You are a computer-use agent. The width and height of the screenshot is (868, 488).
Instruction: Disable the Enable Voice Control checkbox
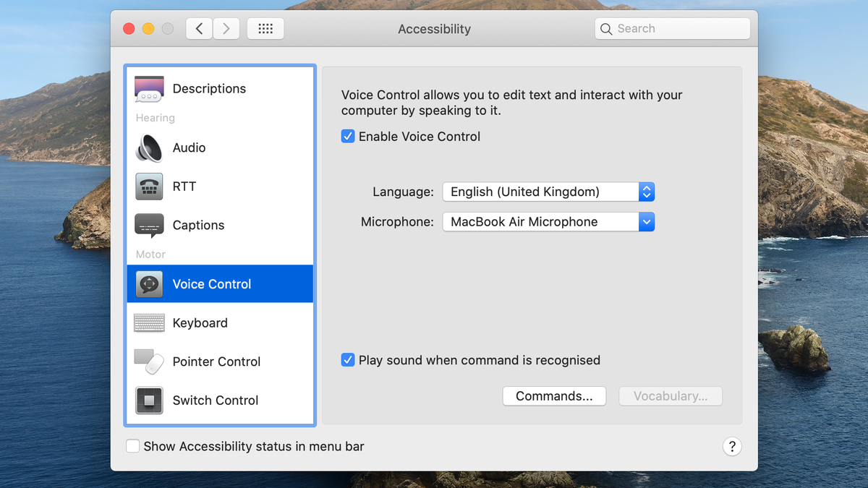coord(348,136)
